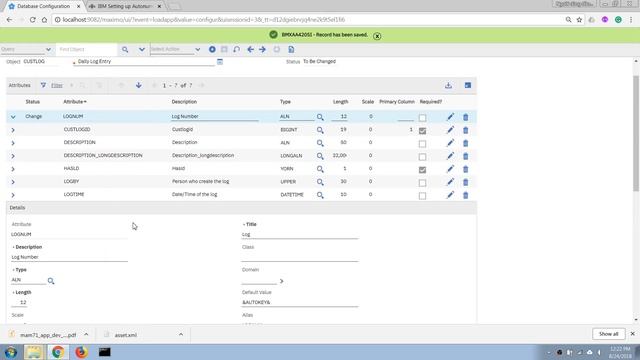The width and height of the screenshot is (640, 360).
Task: Open Chrome from the taskbar
Action: (58, 352)
